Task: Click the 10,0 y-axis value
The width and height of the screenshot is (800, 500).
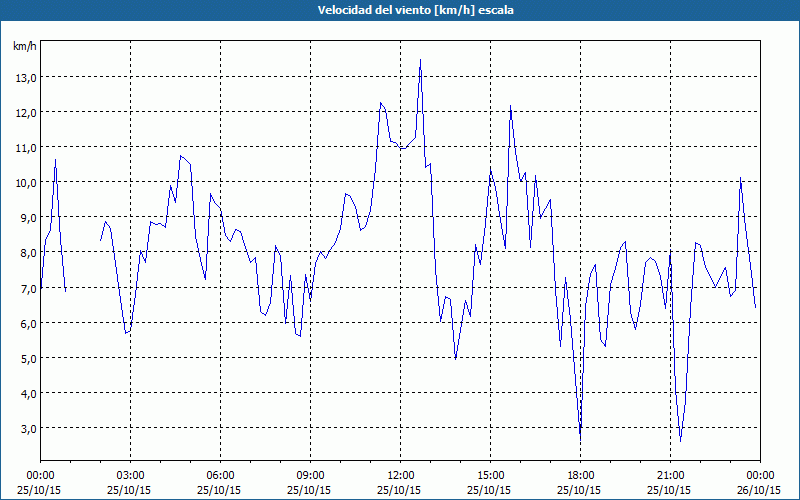Action: (26, 183)
